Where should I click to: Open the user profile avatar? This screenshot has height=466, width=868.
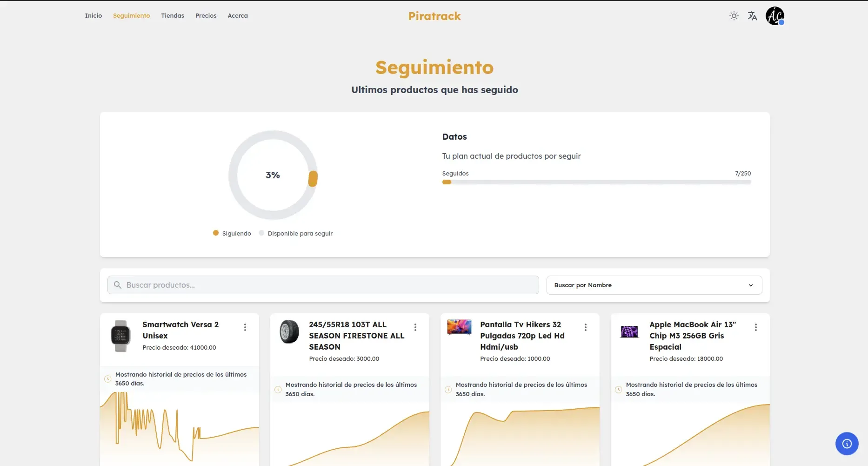click(775, 16)
